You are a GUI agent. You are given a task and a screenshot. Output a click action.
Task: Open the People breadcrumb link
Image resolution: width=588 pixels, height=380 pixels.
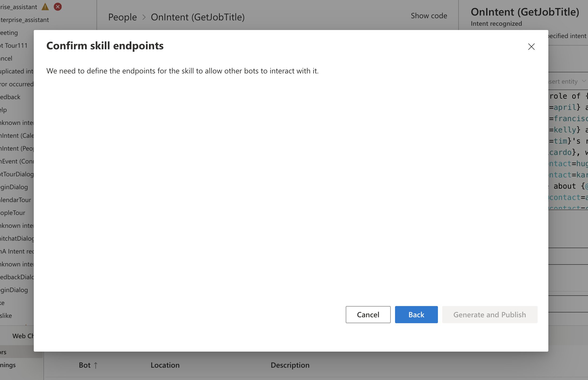122,17
